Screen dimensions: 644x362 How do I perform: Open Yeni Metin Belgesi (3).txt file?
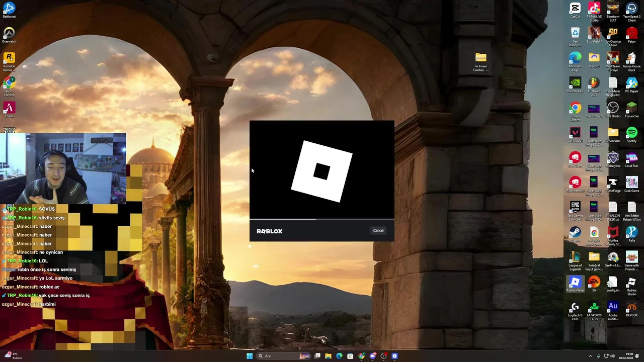click(631, 211)
